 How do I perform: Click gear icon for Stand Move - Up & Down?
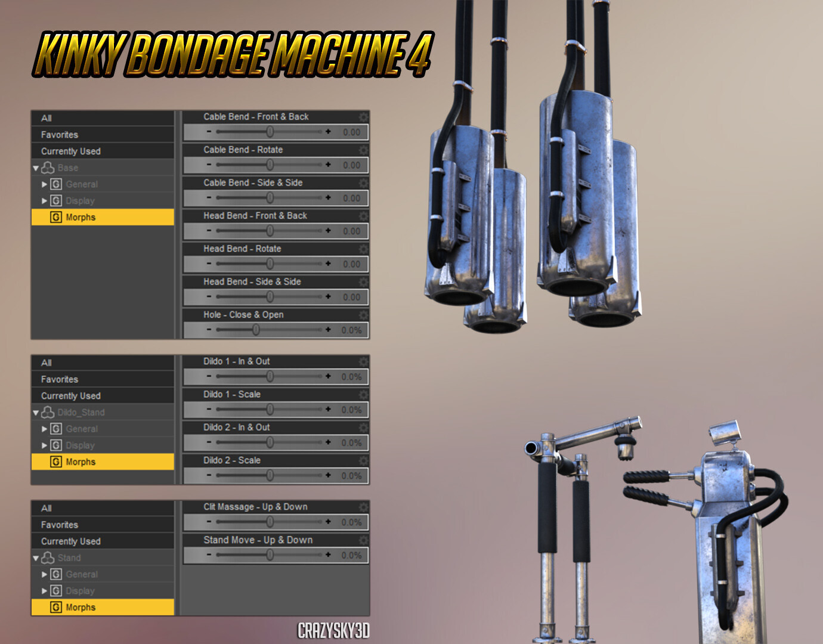tap(363, 540)
